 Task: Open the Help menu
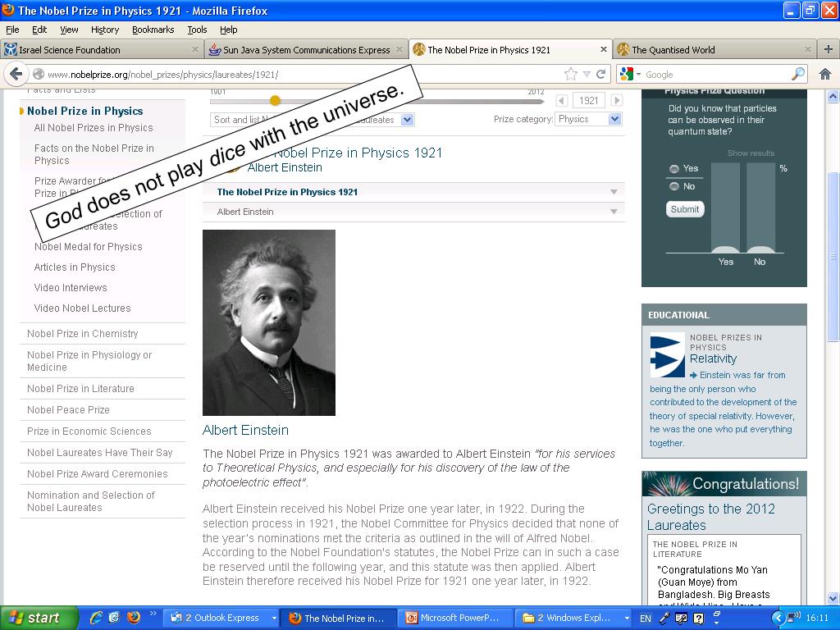(228, 30)
